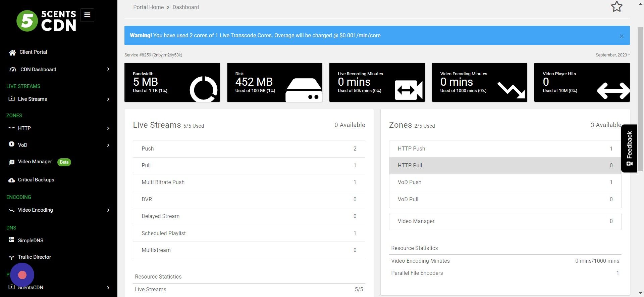The height and width of the screenshot is (297, 644).
Task: Select the HTTP Push zone row
Action: click(x=505, y=149)
